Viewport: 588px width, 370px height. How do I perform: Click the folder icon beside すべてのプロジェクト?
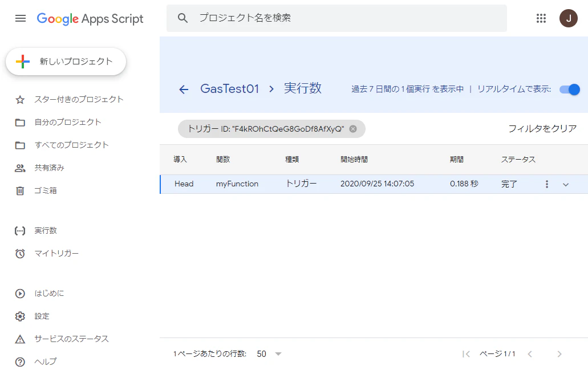click(x=20, y=145)
